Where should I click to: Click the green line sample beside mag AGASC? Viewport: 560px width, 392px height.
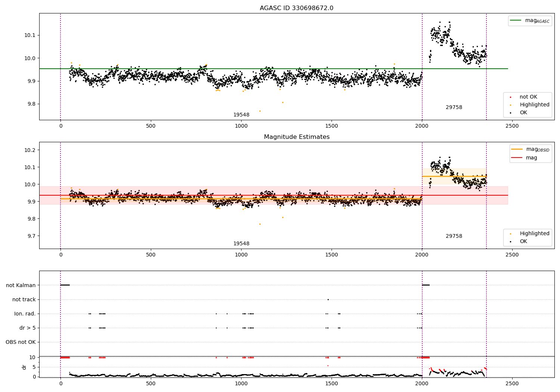pyautogui.click(x=516, y=21)
